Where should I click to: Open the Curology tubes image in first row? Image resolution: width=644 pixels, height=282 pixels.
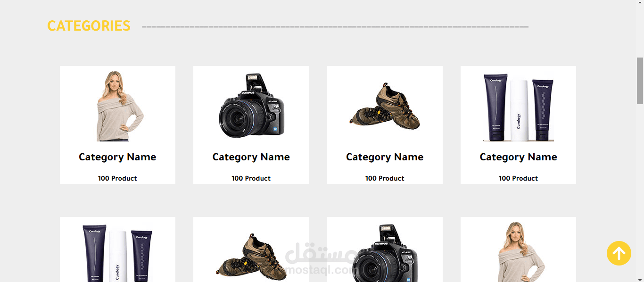coord(518,107)
